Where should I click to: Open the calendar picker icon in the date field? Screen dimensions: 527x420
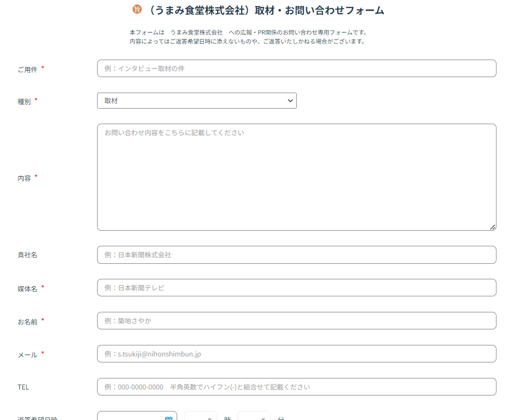point(168,417)
